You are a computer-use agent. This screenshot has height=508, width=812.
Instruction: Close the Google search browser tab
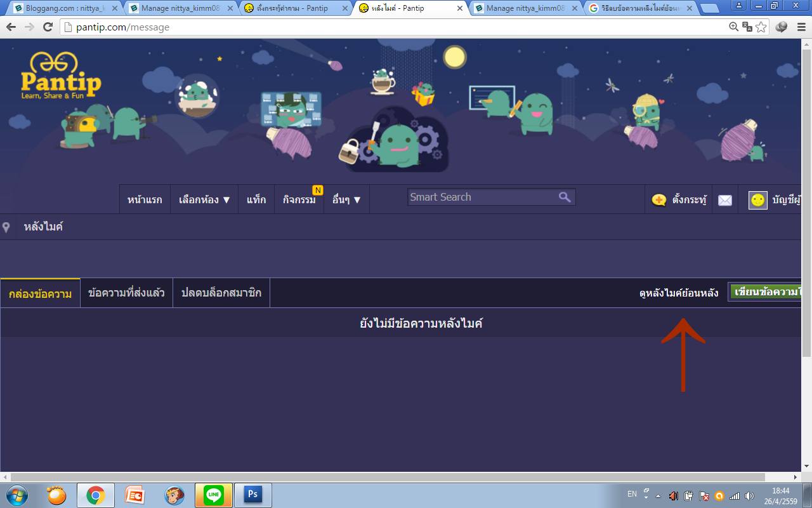click(x=690, y=8)
